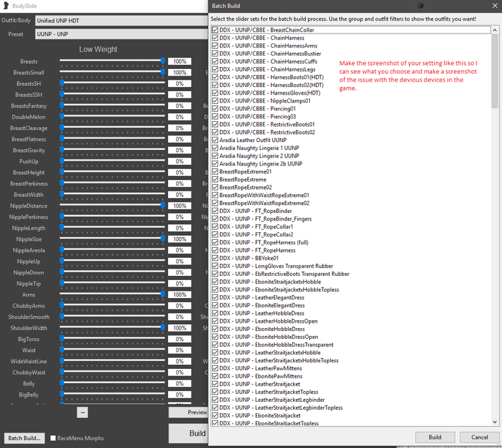Viewport: 502px width, 448px height.
Task: Click the 'Low Weight' heading
Action: (98, 50)
